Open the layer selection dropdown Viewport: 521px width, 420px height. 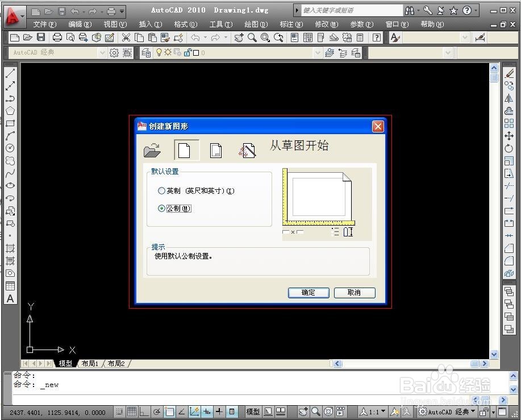click(318, 52)
